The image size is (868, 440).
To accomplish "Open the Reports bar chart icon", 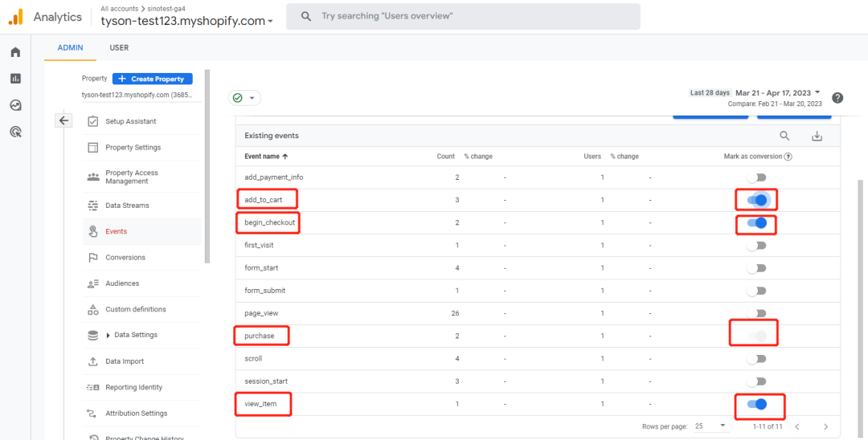I will [15, 79].
